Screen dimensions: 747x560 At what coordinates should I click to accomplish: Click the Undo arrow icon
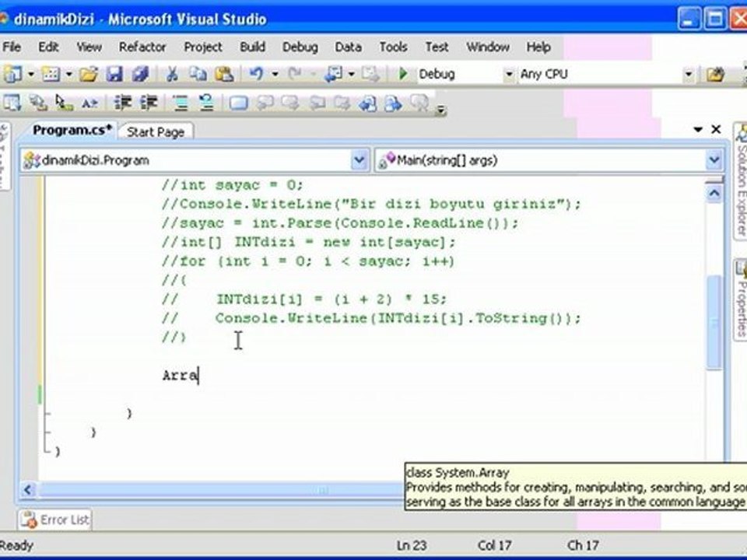click(256, 74)
